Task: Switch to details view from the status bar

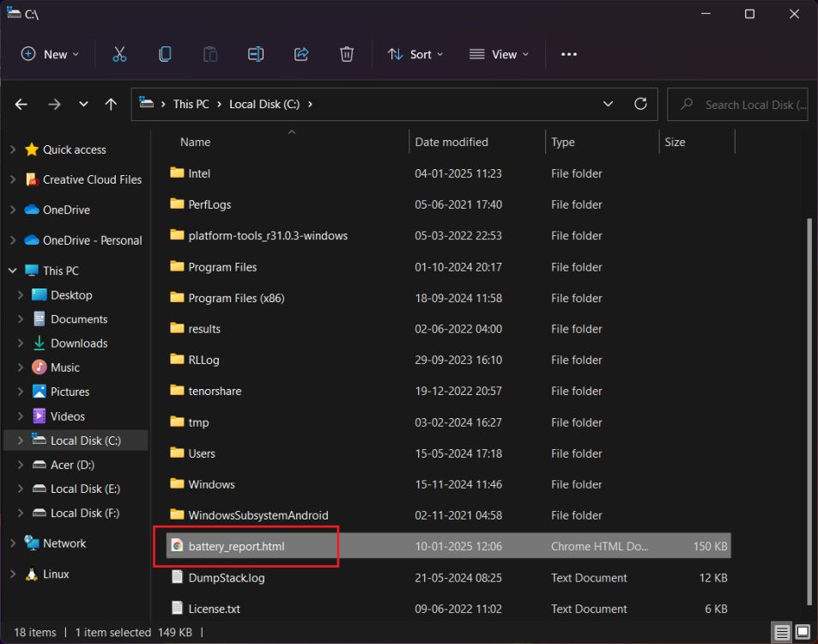Action: (781, 632)
